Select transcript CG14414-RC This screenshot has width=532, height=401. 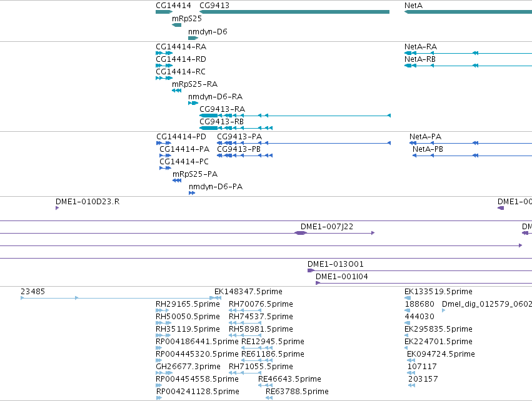[181, 72]
